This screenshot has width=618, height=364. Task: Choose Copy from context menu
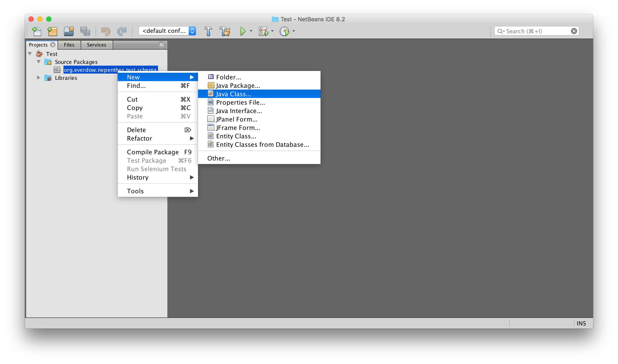[158, 108]
